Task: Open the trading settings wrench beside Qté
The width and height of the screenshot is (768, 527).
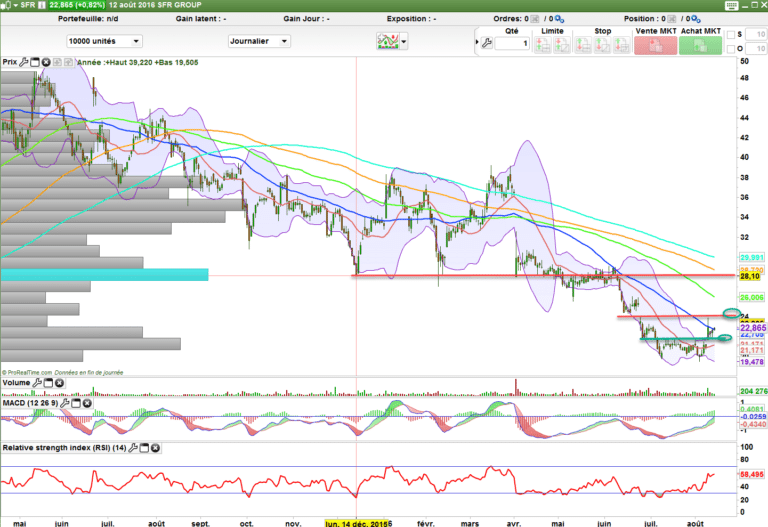Action: pos(486,43)
